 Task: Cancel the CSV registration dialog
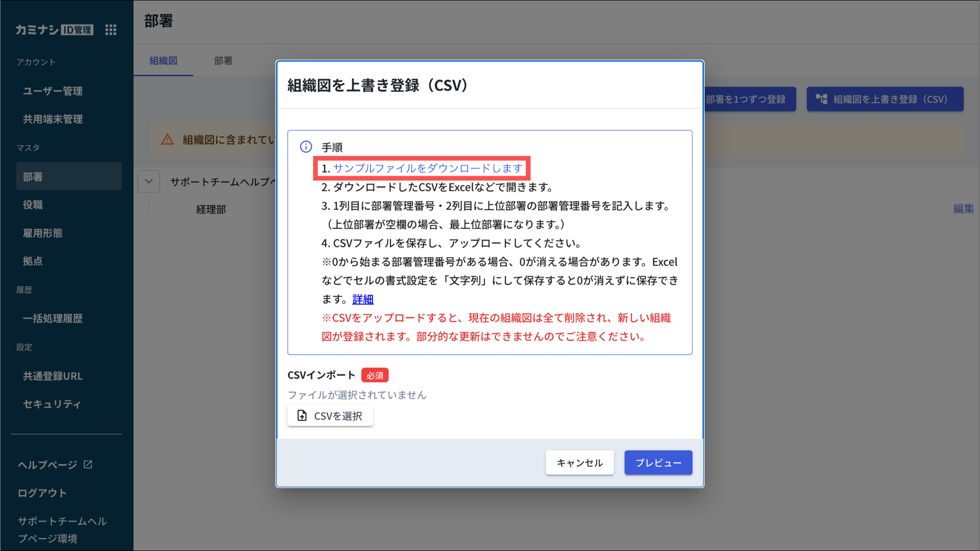pyautogui.click(x=579, y=462)
